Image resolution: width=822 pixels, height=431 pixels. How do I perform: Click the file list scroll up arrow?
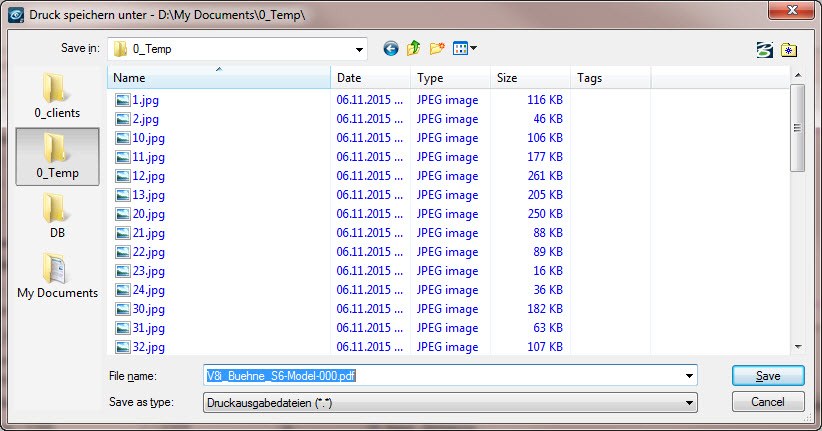click(798, 76)
